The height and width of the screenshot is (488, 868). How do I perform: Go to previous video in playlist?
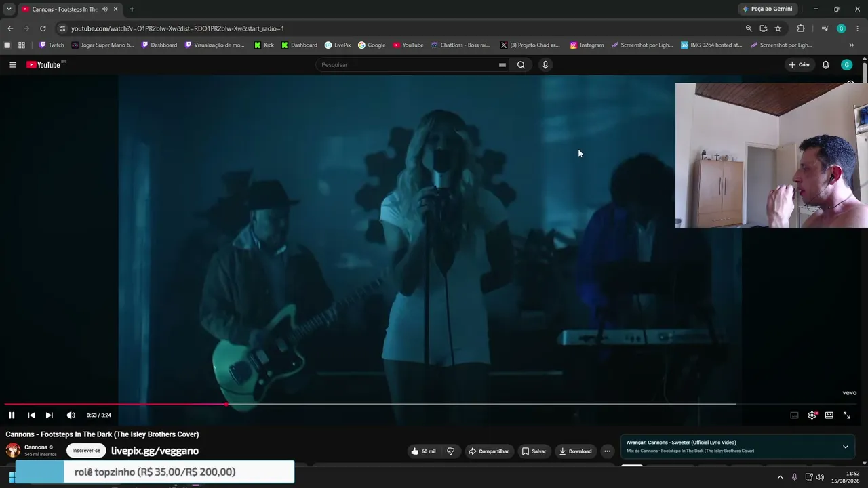coord(31,415)
